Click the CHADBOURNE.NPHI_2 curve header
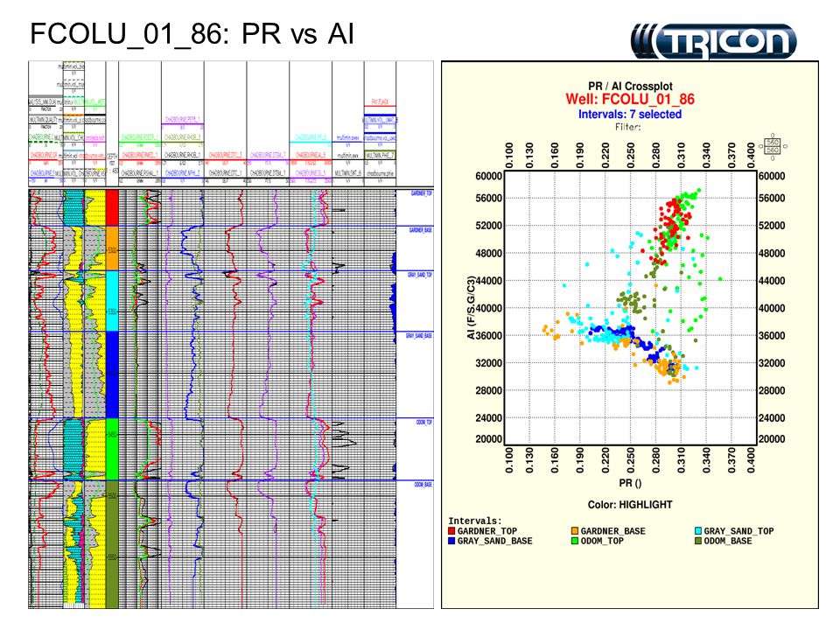840x630 pixels. [183, 173]
